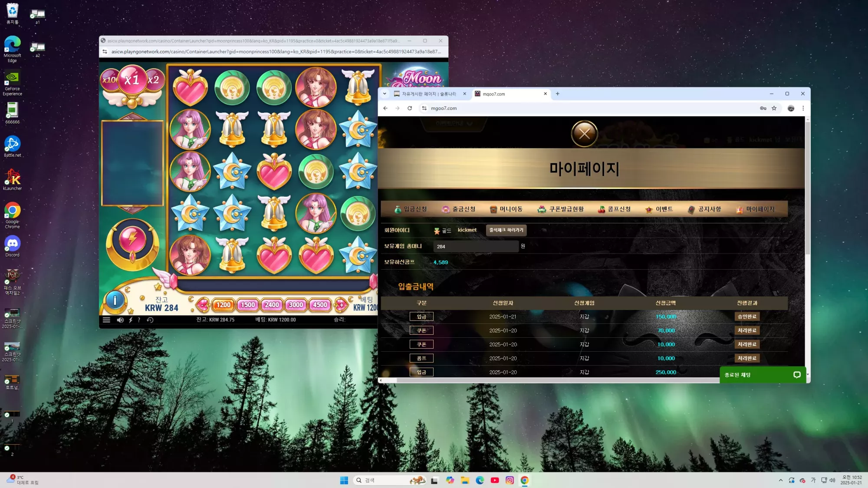Open the 콤프신청 comp request menu
This screenshot has height=488, width=868.
click(614, 209)
